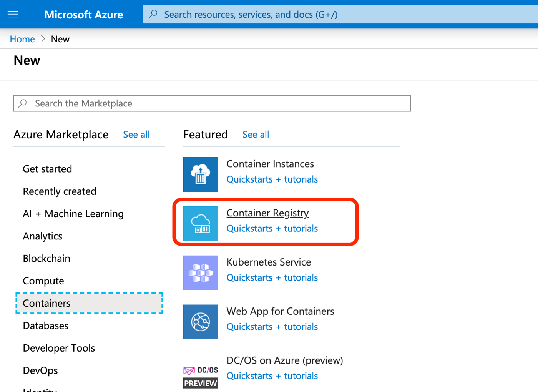
Task: Click the Kubernetes Service icon
Action: click(x=201, y=273)
